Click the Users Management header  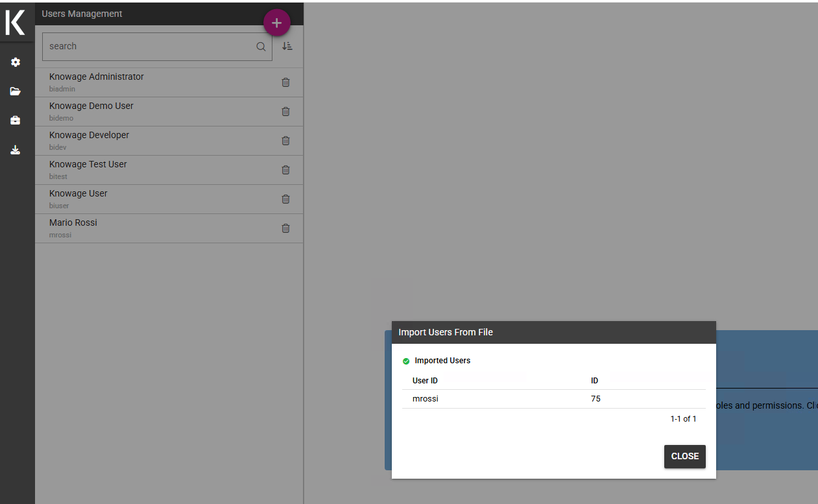click(82, 14)
